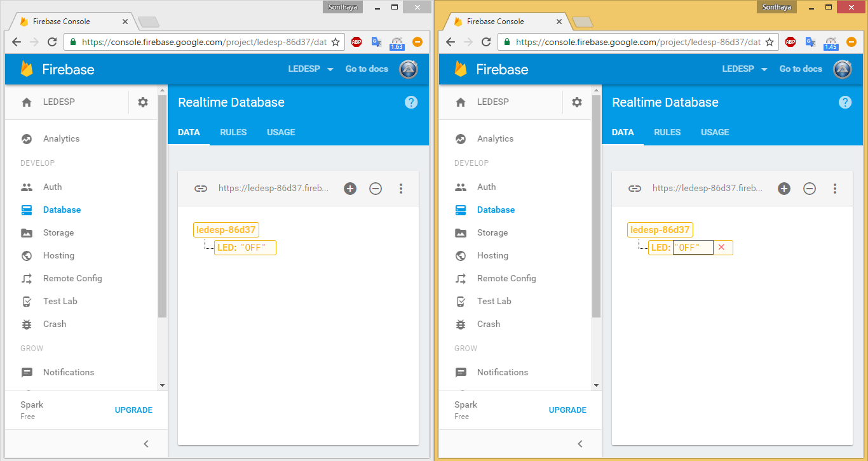Open Test Lab in right window sidebar
Image resolution: width=868 pixels, height=461 pixels.
515,301
